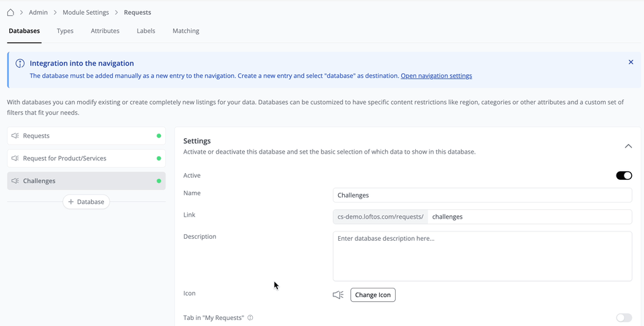Switch to the Types tab
The width and height of the screenshot is (644, 326).
[65, 31]
